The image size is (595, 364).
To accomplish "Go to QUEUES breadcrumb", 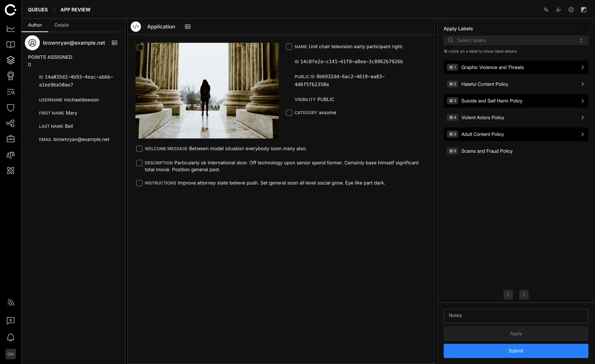I will tap(38, 10).
